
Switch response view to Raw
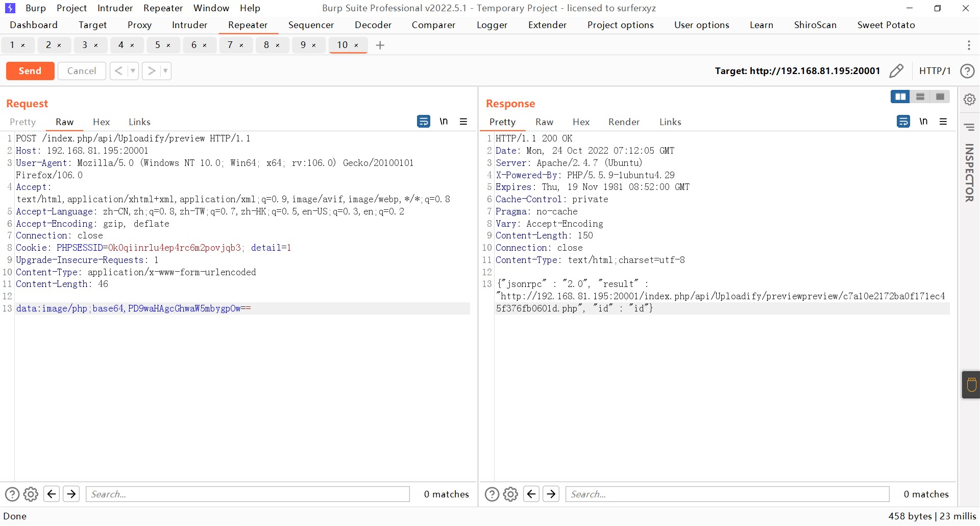tap(544, 122)
